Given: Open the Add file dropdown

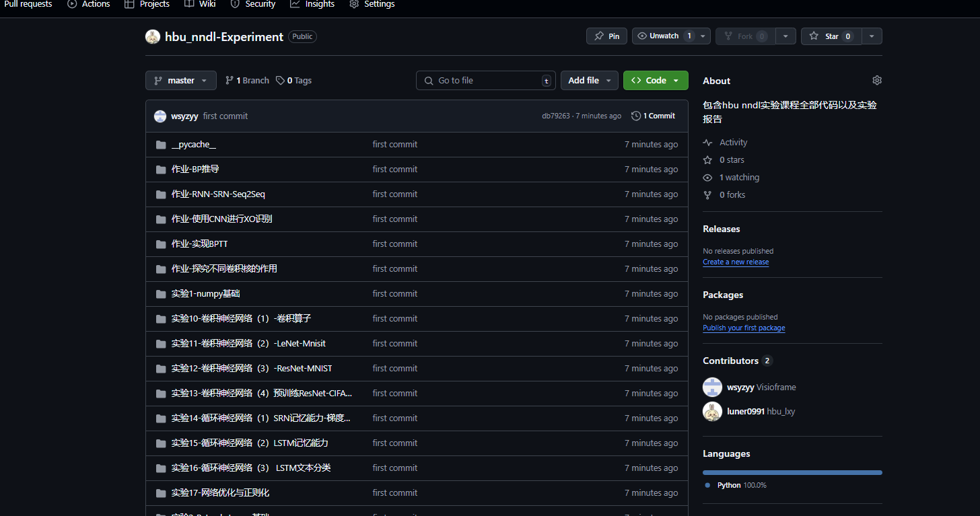Looking at the screenshot, I should [590, 80].
